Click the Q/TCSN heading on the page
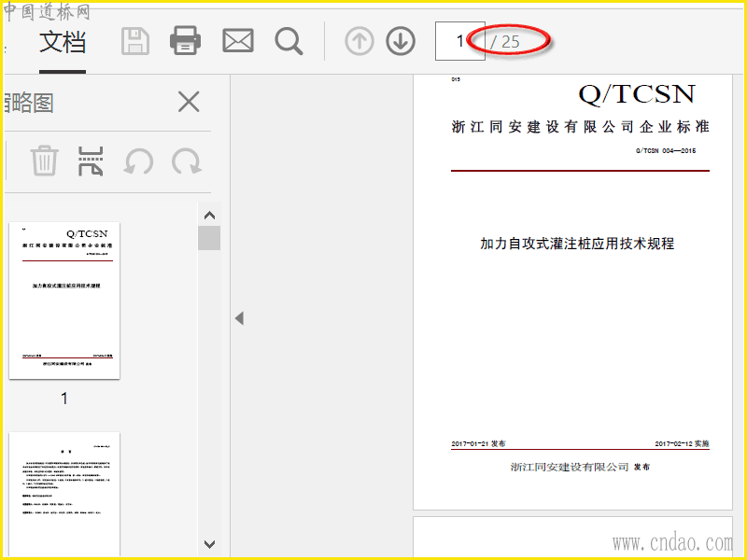The width and height of the screenshot is (747, 560). click(637, 94)
